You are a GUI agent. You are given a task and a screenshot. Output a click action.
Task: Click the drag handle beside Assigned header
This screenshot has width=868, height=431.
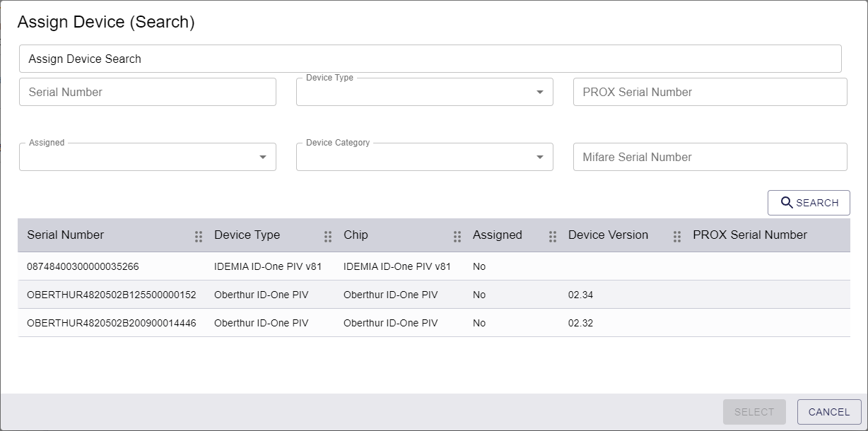click(552, 235)
